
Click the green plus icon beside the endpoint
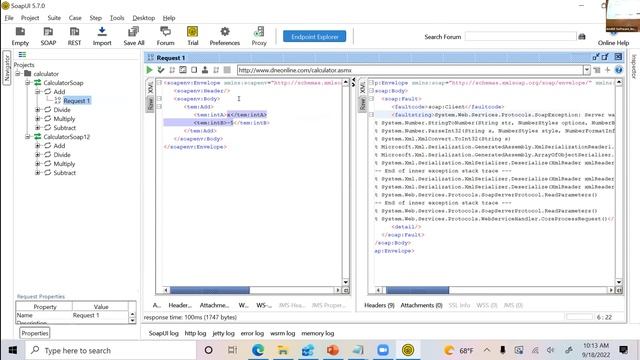point(607,70)
